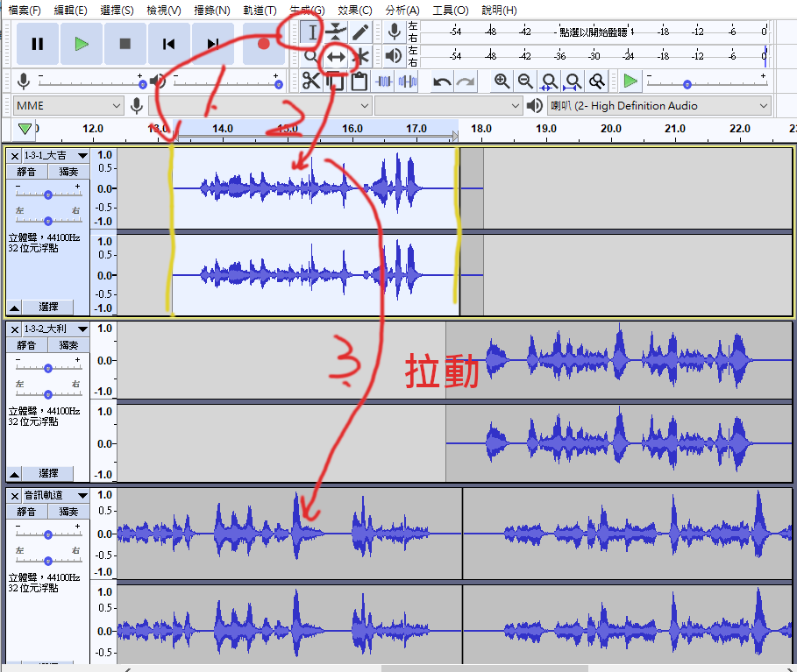
Task: Open the 編輯(E) menu
Action: click(x=71, y=11)
